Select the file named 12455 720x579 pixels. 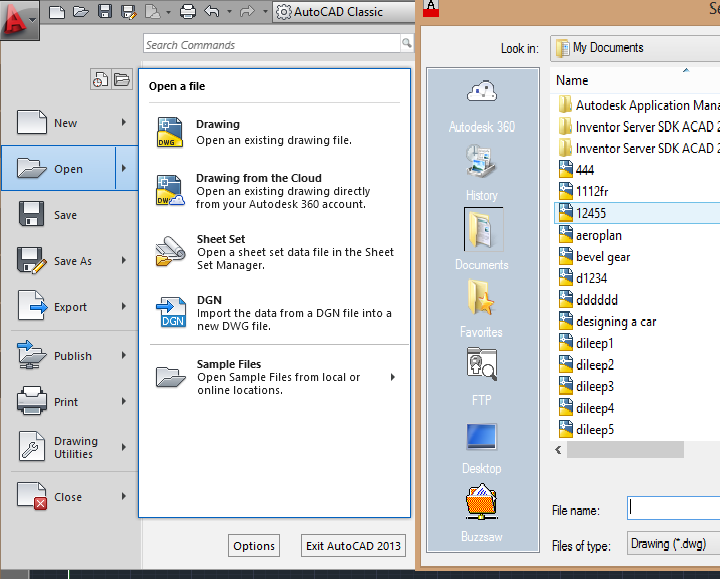[x=637, y=213]
